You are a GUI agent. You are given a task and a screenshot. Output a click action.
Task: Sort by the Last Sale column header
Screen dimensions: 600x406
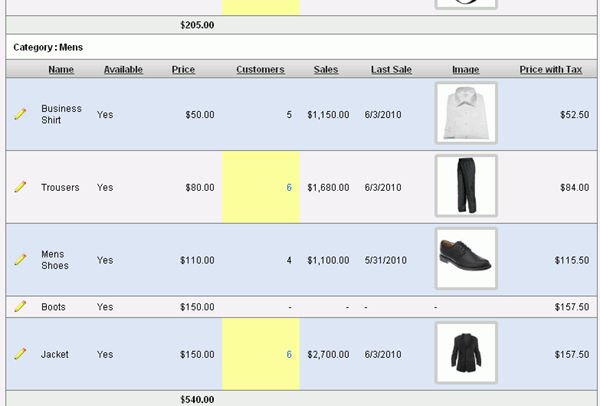tap(391, 70)
